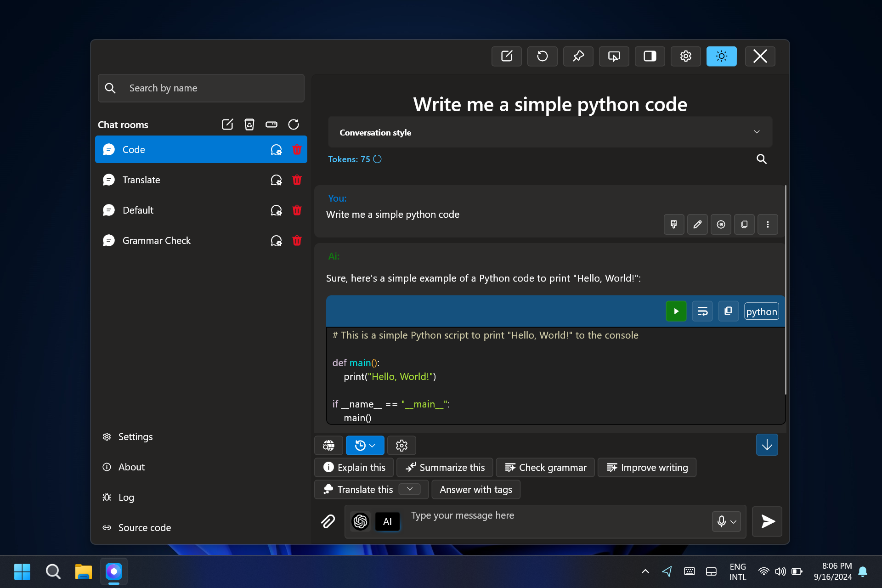882x588 pixels.
Task: Select the Grammar Check chat room
Action: tap(156, 241)
